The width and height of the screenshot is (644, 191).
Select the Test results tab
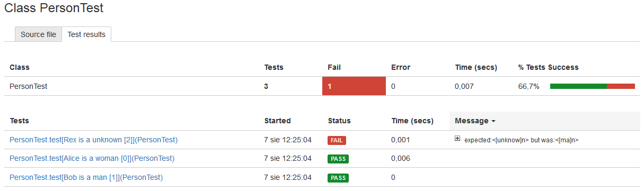tap(86, 34)
